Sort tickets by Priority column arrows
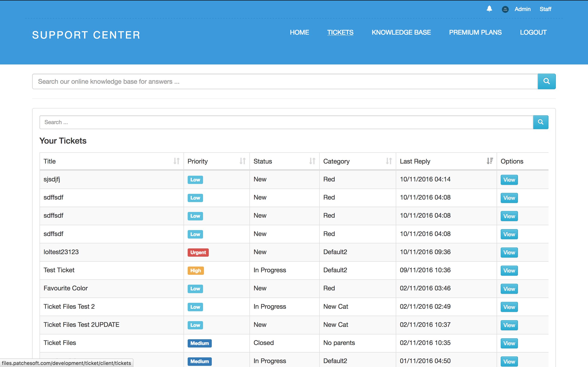Screen dimensions: 588x367 point(243,161)
